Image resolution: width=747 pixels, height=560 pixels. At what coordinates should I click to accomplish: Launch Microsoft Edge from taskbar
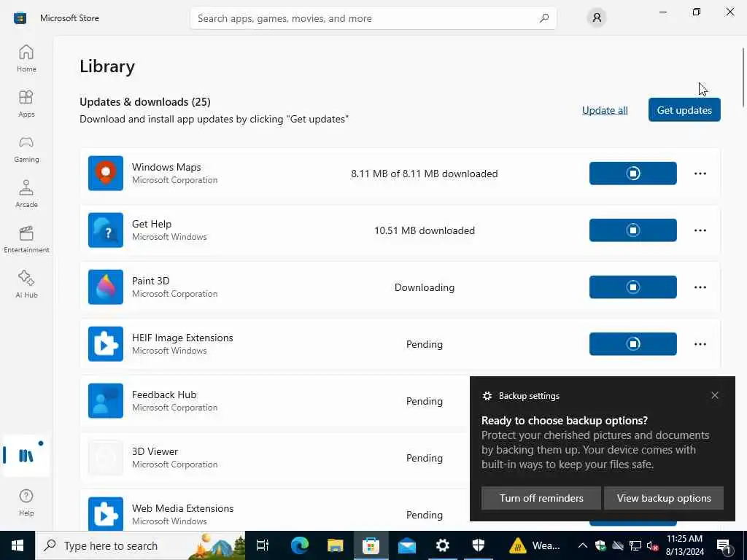[x=300, y=545]
